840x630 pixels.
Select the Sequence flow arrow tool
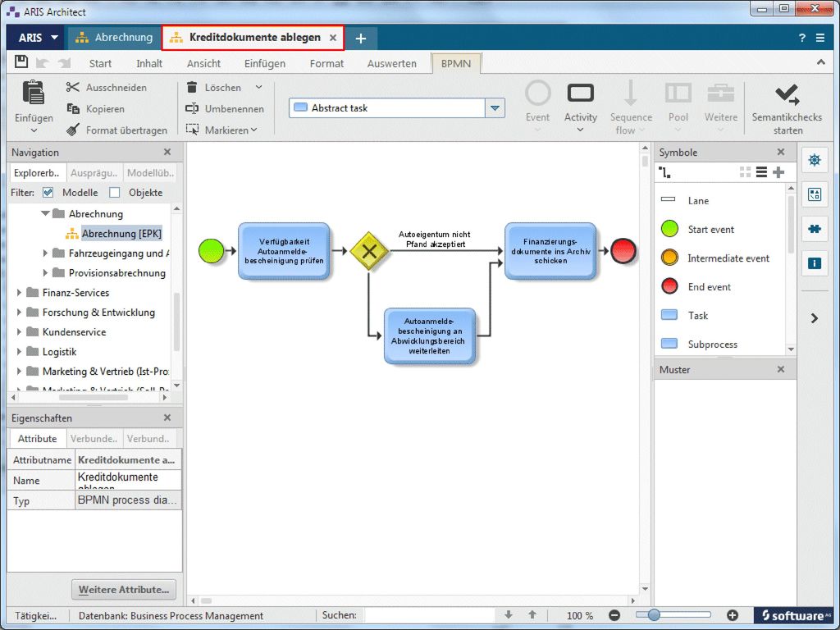(x=631, y=93)
